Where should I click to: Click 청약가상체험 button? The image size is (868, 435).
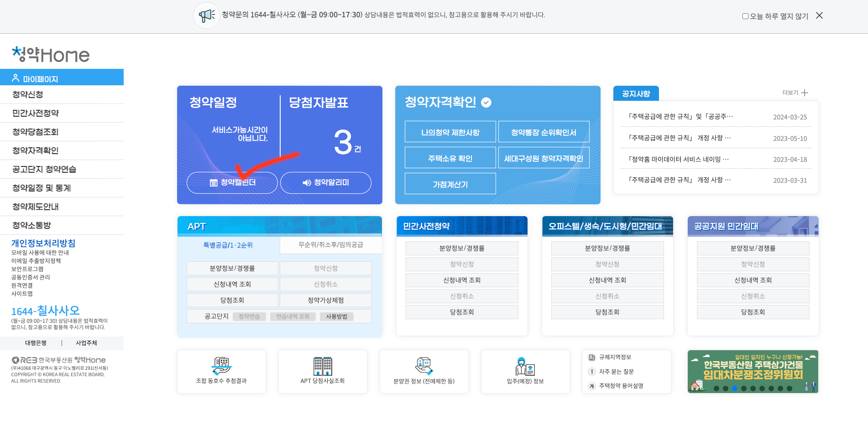coord(326,300)
